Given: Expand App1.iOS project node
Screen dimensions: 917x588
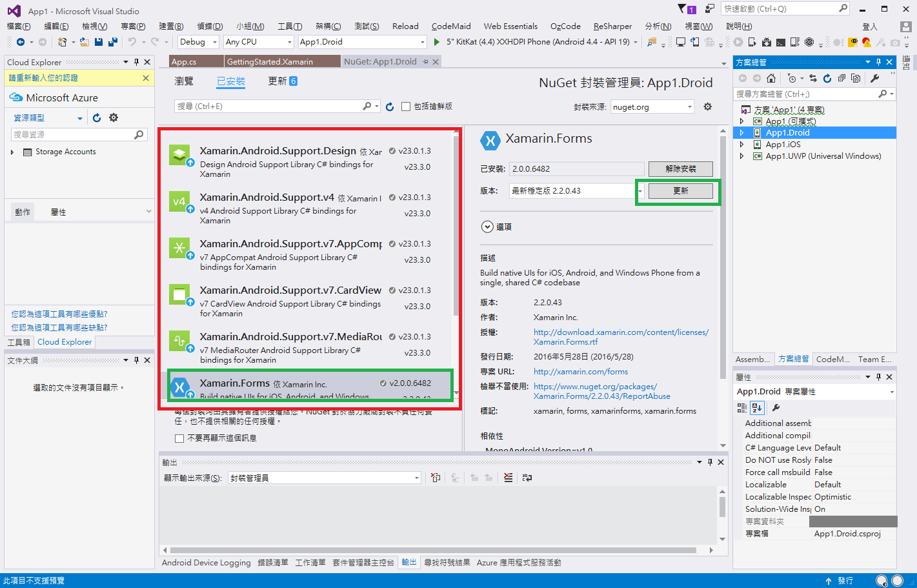Looking at the screenshot, I should pyautogui.click(x=741, y=145).
